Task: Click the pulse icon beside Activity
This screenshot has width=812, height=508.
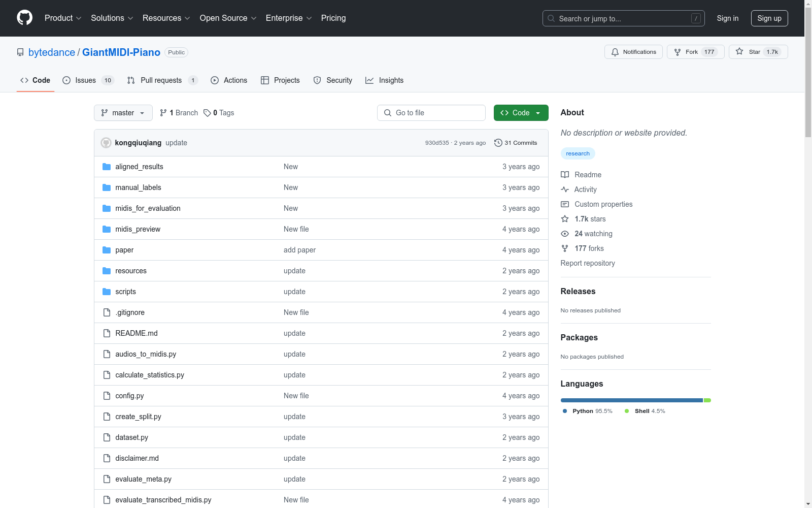Action: [x=565, y=189]
